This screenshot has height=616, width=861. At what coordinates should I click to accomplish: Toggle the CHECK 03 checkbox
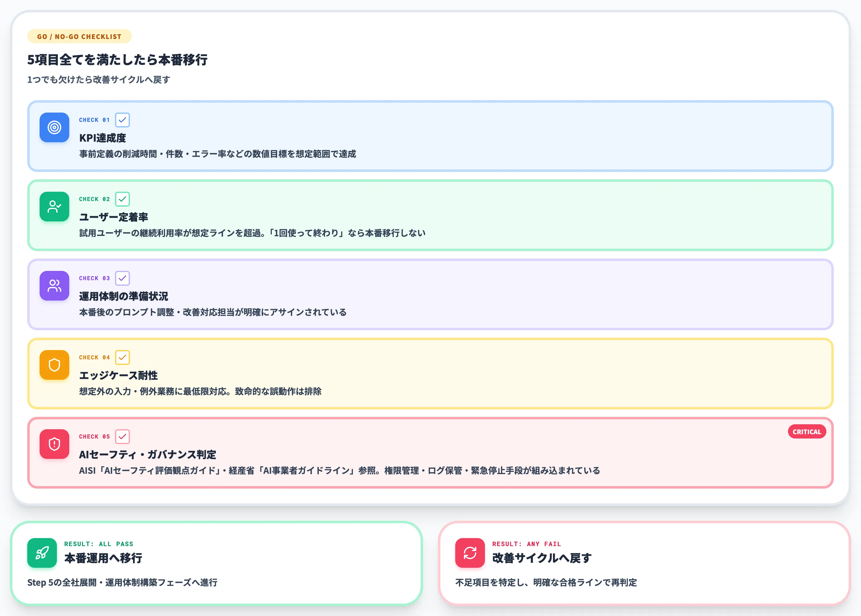[122, 278]
